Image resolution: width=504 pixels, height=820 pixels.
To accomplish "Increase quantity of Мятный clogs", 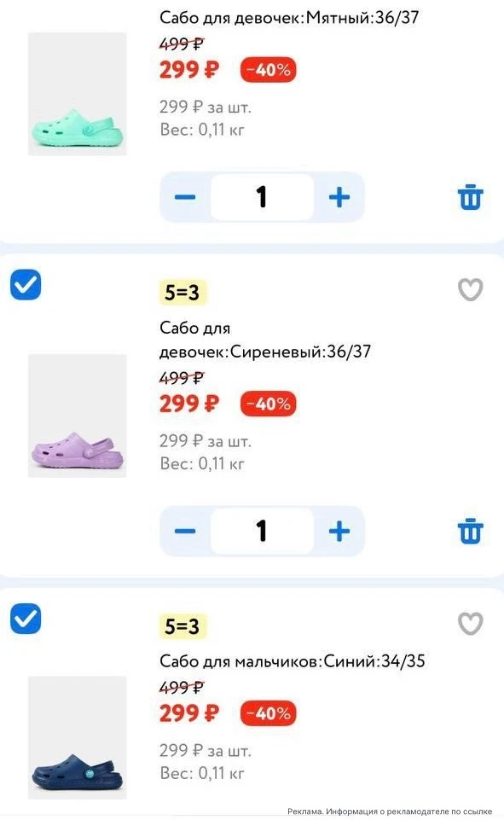I will pos(339,197).
